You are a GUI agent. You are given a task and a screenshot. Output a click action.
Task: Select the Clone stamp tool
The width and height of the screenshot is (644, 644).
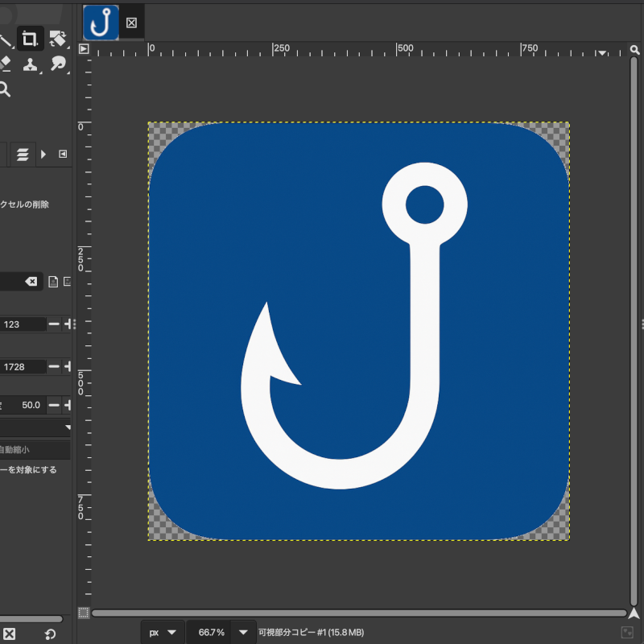point(30,64)
